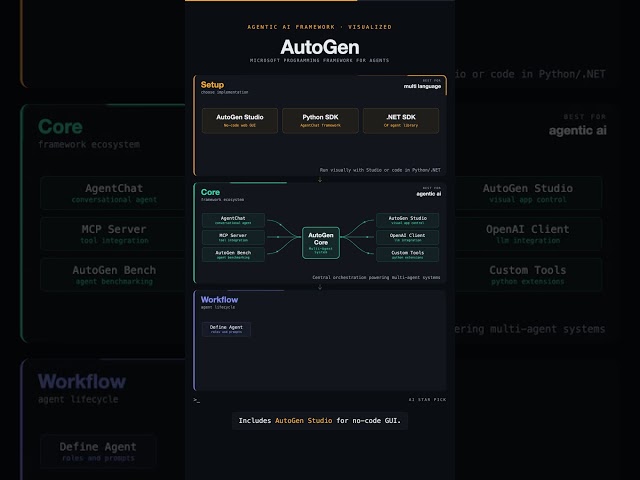This screenshot has height=480, width=640.
Task: Click the 'multi language' best-for label
Action: click(422, 86)
